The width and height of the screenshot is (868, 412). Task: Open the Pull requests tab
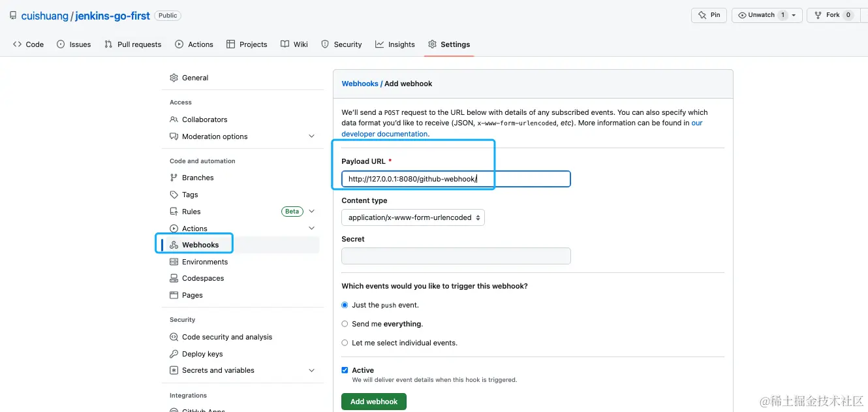(x=132, y=44)
